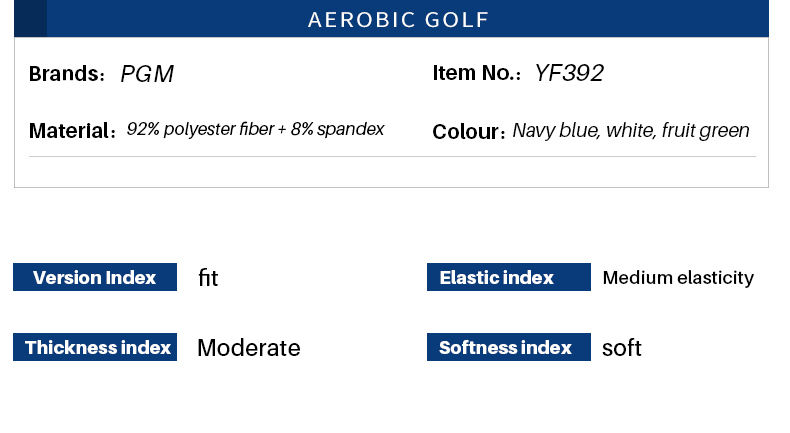Click the AEROBIC GOLF header title
Image resolution: width=790 pixels, height=433 pixels.
click(398, 20)
